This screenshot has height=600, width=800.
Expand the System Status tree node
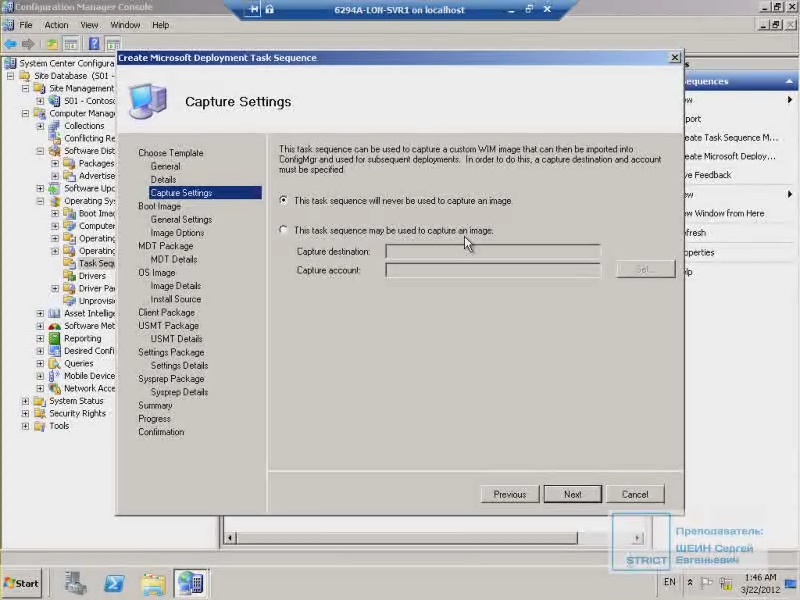[x=26, y=401]
